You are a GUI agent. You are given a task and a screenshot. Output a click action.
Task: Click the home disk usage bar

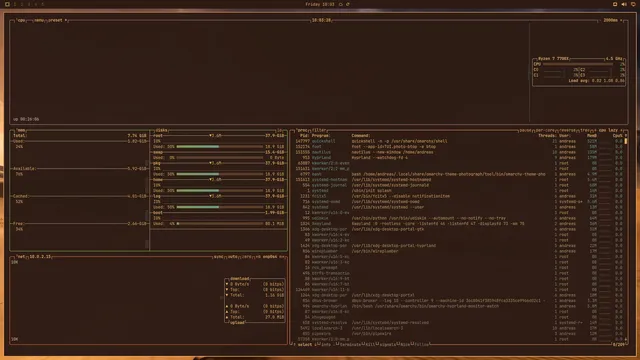pos(220,191)
